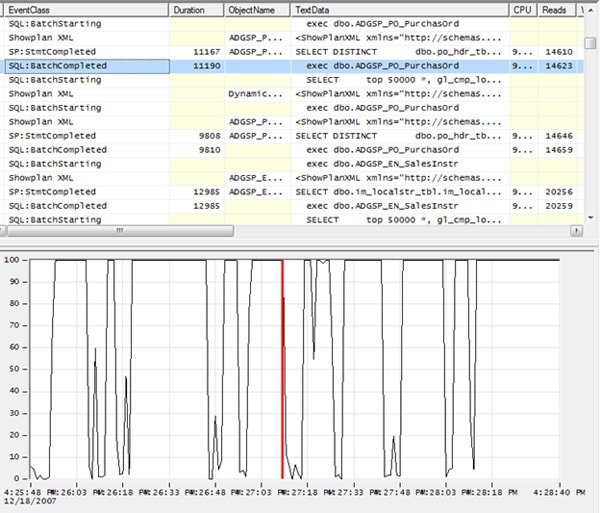This screenshot has width=600, height=513.
Task: Select the SQL:BatchCompleted row with duration 9810
Action: coord(294,150)
